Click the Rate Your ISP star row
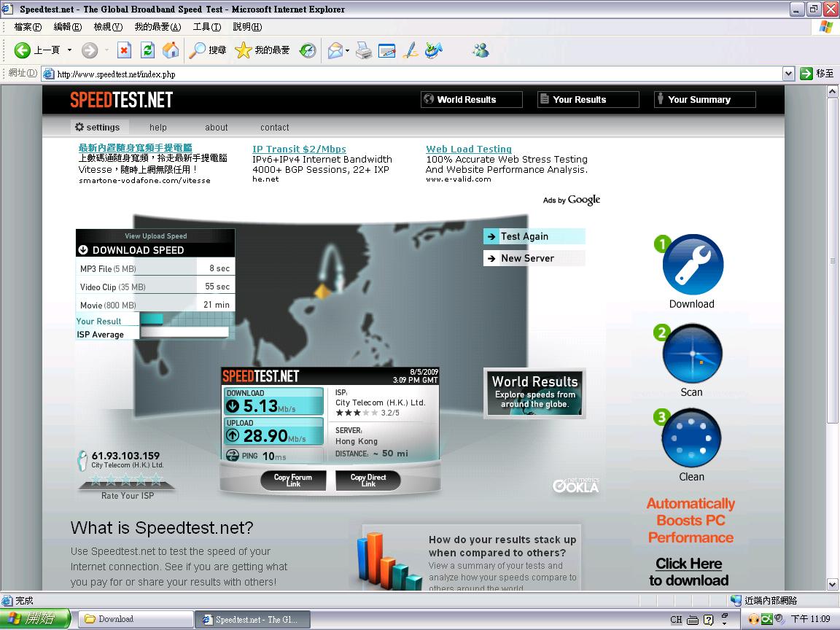Viewport: 840px width, 630px height. [126, 479]
